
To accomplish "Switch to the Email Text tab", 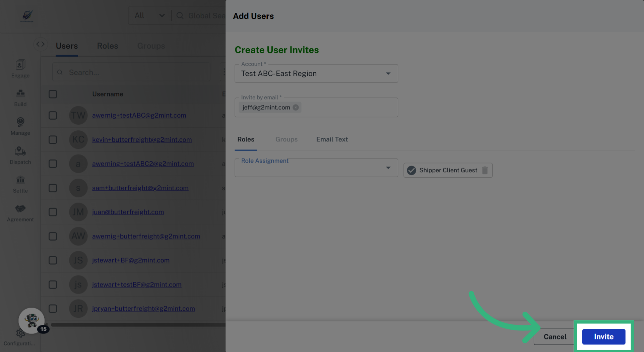I will pos(332,139).
